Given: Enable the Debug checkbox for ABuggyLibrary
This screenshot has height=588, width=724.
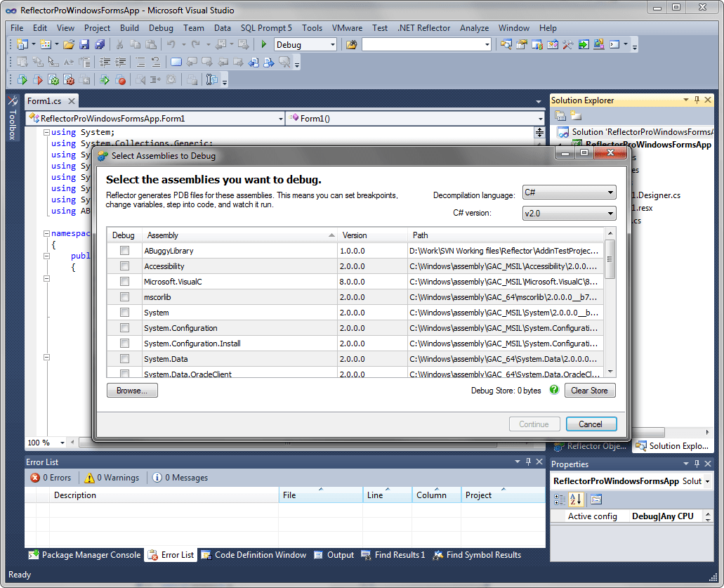Looking at the screenshot, I should click(x=124, y=251).
